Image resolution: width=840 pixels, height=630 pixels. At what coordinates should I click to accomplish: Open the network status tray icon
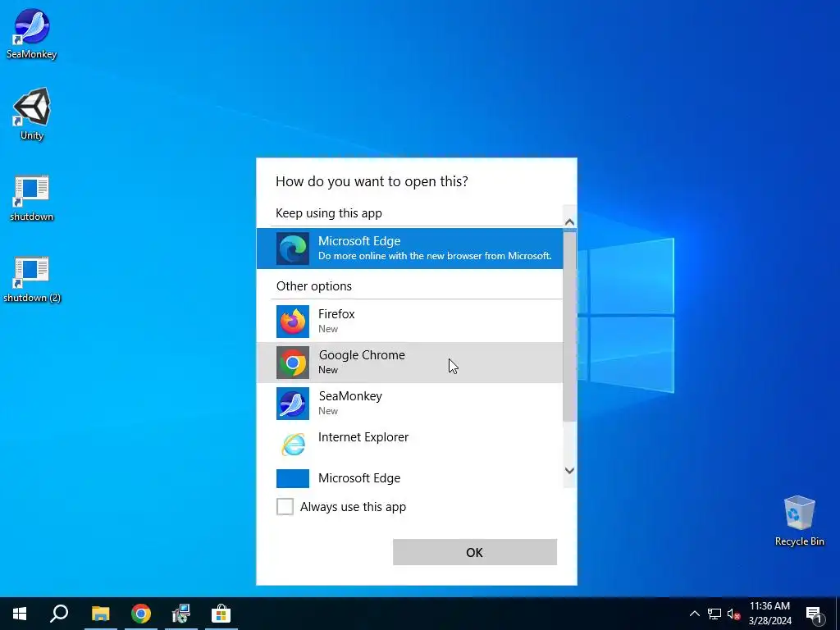pyautogui.click(x=714, y=614)
